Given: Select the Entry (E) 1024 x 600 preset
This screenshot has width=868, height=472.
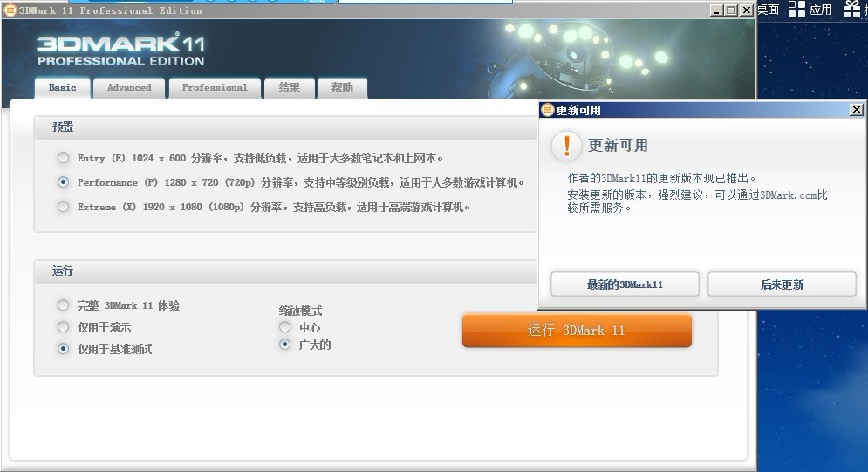Looking at the screenshot, I should pos(63,158).
